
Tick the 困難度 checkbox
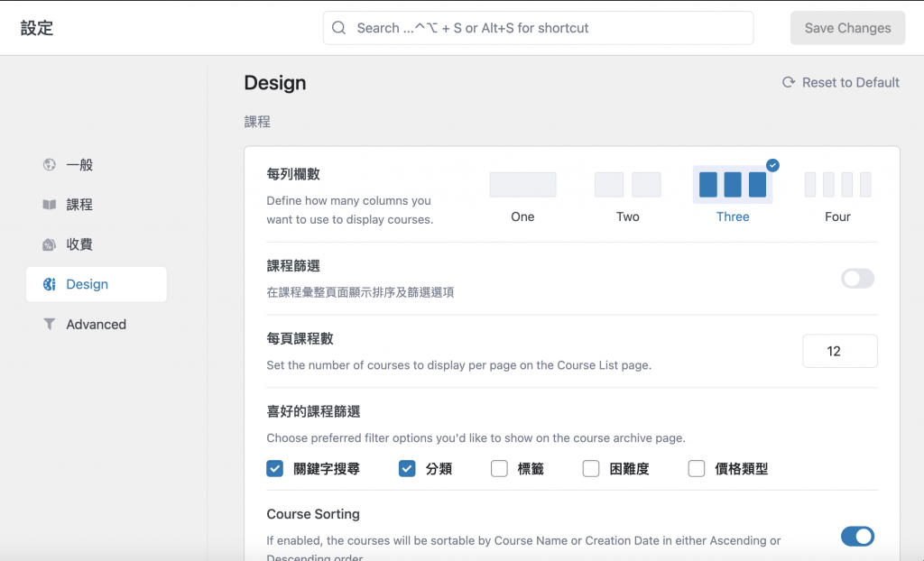click(591, 468)
